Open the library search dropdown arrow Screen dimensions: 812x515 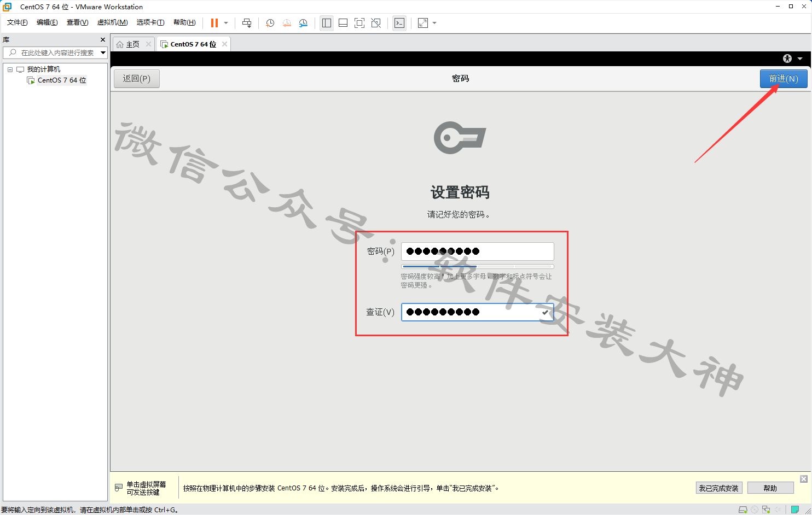[x=103, y=52]
